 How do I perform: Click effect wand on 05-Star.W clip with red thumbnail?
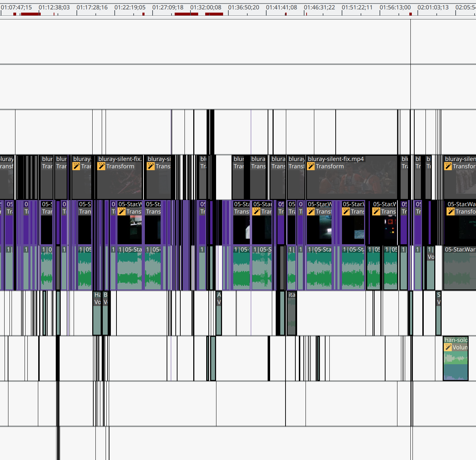(x=122, y=212)
